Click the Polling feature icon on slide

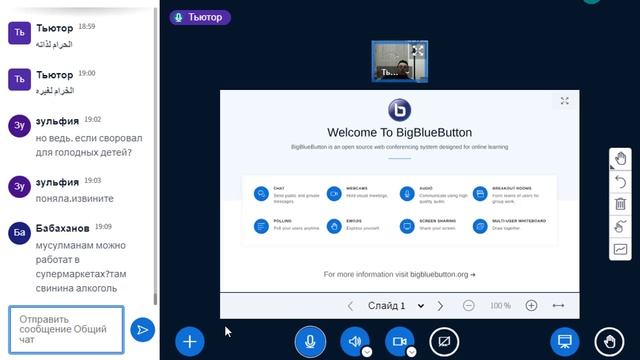tap(261, 226)
